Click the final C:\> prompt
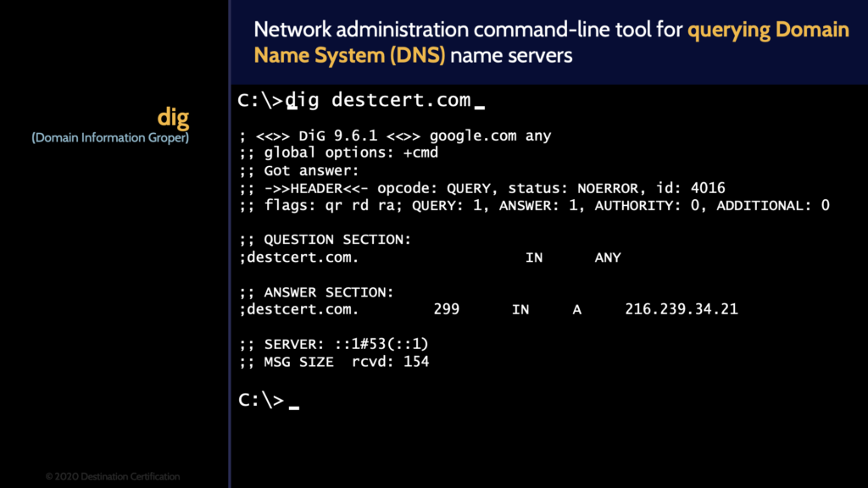Image resolution: width=868 pixels, height=488 pixels. click(263, 399)
